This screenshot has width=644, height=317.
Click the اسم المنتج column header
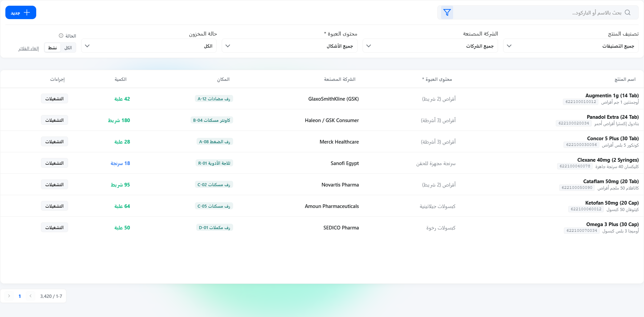pyautogui.click(x=625, y=79)
